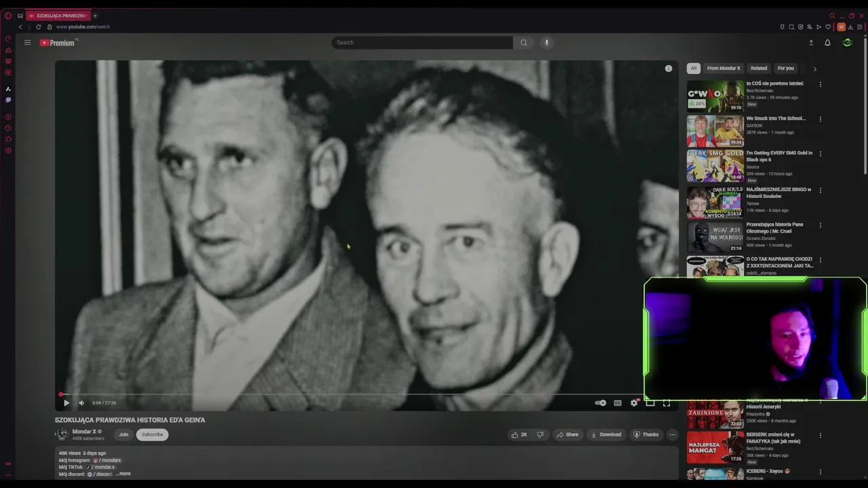This screenshot has width=868, height=488.
Task: Click the search magnifier button
Action: point(524,43)
